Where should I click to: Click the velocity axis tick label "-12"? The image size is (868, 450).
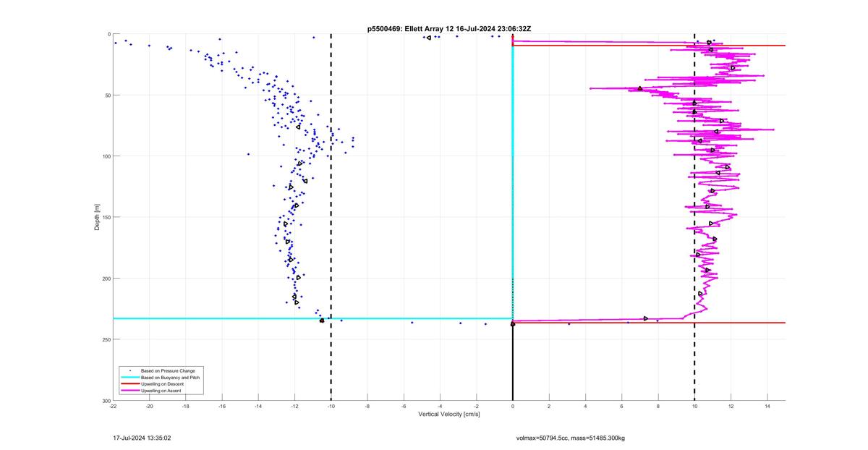[294, 407]
